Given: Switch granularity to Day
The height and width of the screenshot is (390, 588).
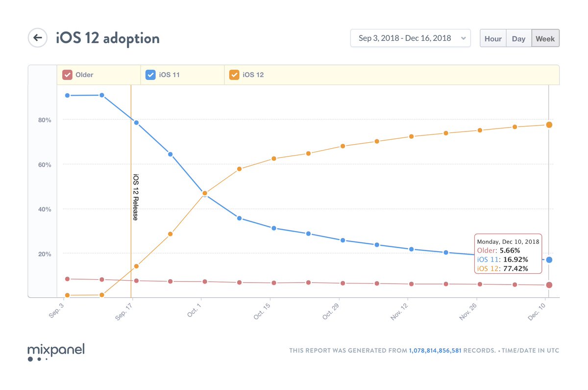Looking at the screenshot, I should pyautogui.click(x=518, y=39).
